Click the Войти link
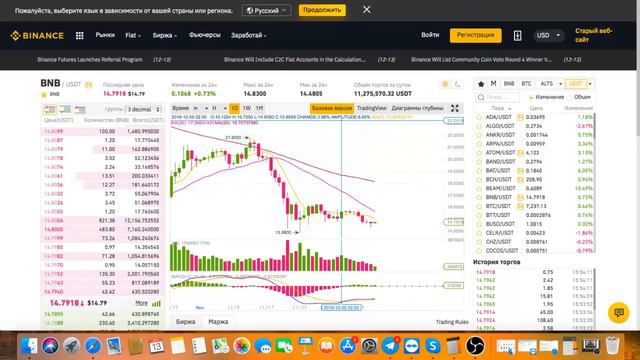The height and width of the screenshot is (360, 640). 430,35
